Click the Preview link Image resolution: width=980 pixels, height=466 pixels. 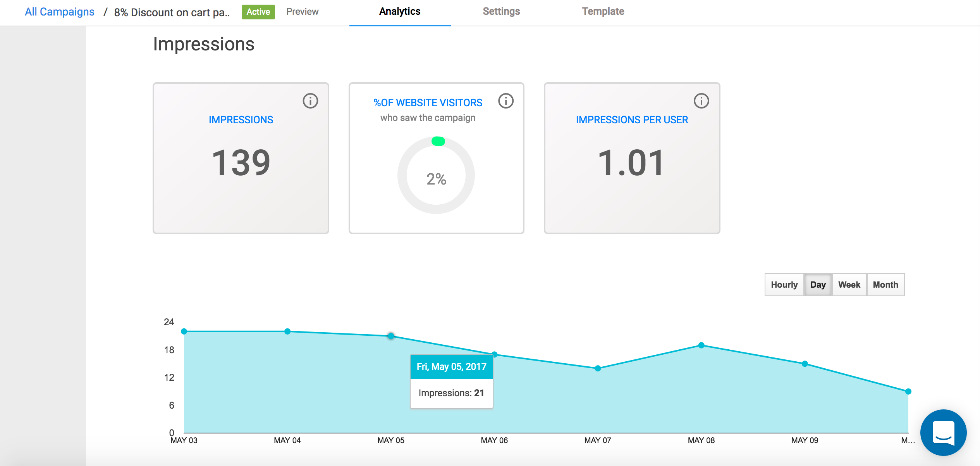tap(302, 12)
